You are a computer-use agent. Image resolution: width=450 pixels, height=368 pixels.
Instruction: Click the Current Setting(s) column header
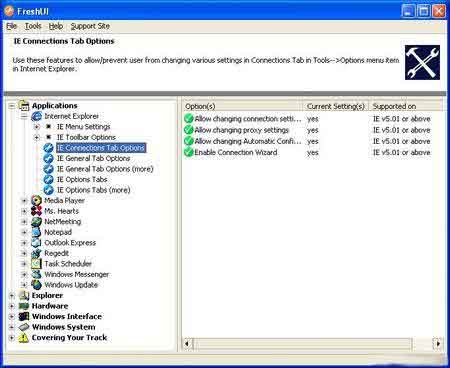point(336,106)
